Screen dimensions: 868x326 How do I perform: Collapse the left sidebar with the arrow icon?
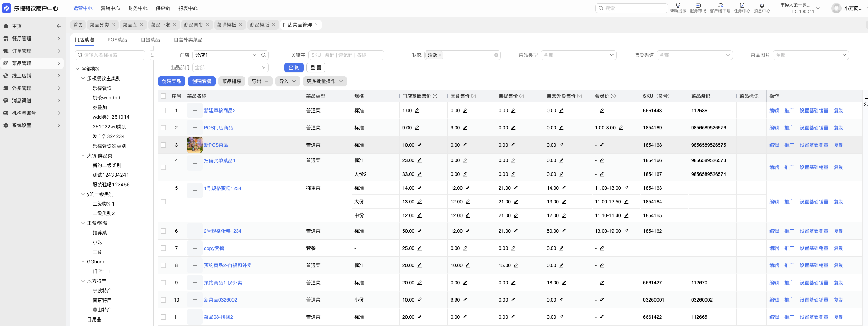pyautogui.click(x=59, y=26)
